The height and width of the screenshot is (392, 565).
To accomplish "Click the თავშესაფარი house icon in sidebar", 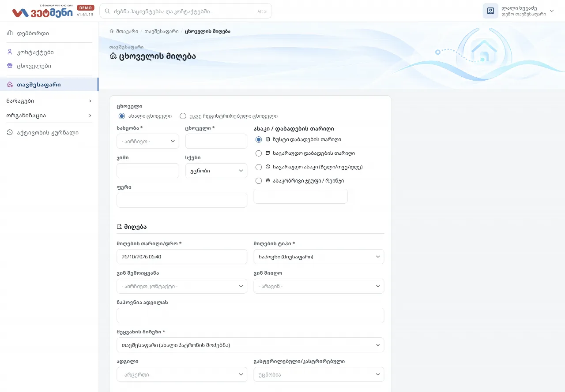I will point(10,85).
